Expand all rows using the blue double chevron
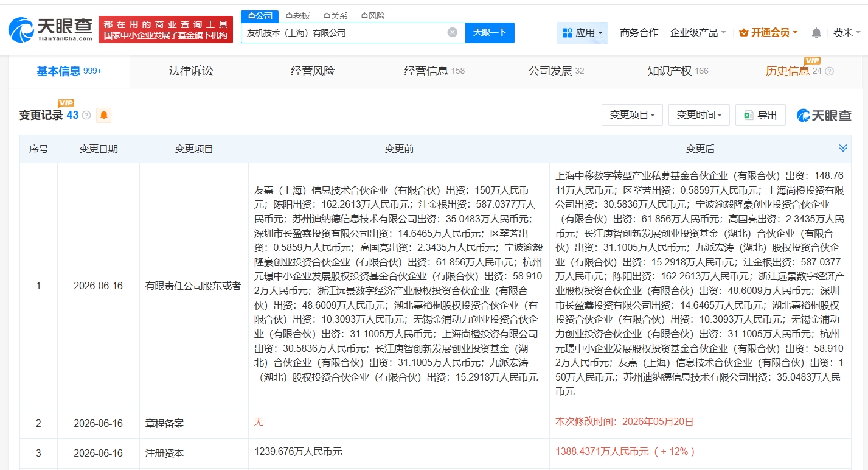Screen dimensions: 868x470 coord(843,148)
